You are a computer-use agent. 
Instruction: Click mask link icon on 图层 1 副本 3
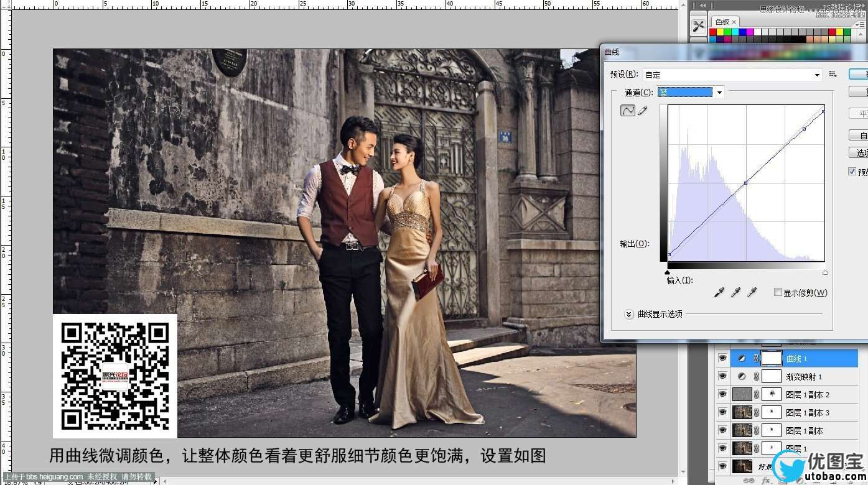757,412
